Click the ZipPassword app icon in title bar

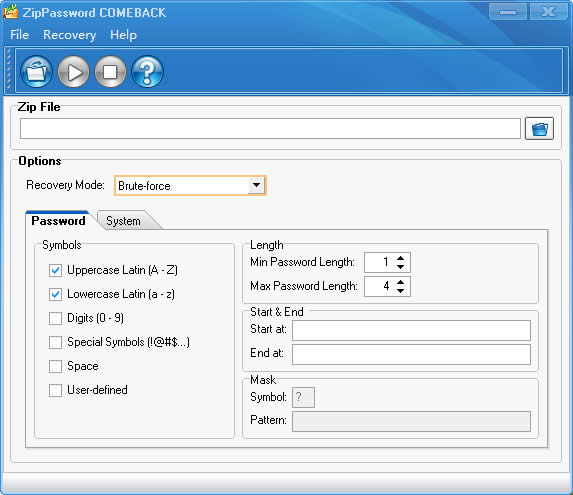tap(10, 12)
